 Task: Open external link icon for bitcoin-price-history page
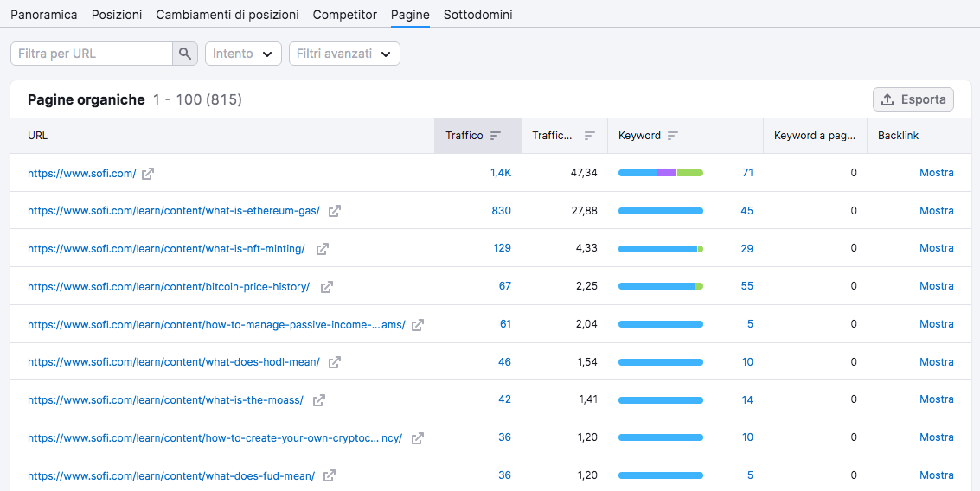pyautogui.click(x=327, y=287)
